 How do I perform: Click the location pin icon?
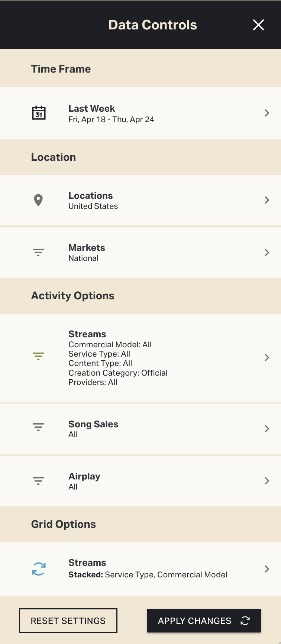click(38, 200)
